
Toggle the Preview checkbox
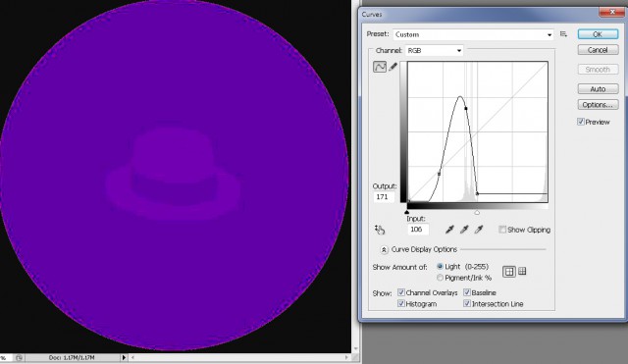tap(581, 122)
